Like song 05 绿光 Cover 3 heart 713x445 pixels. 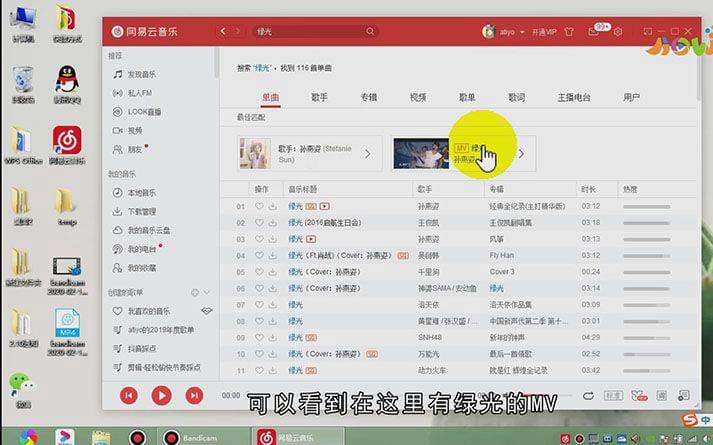coord(259,272)
